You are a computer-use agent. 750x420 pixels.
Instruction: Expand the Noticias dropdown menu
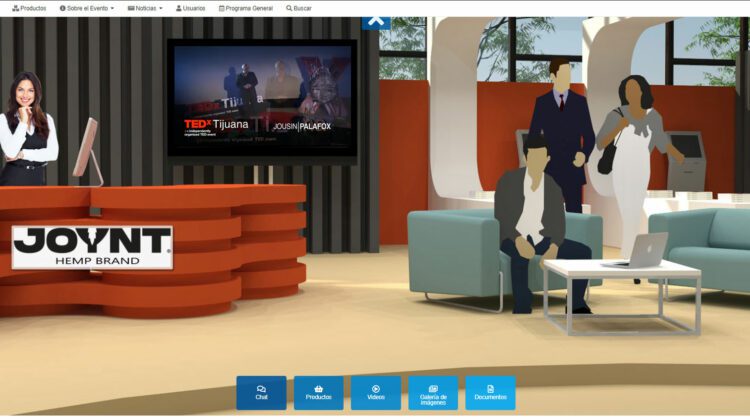point(145,8)
